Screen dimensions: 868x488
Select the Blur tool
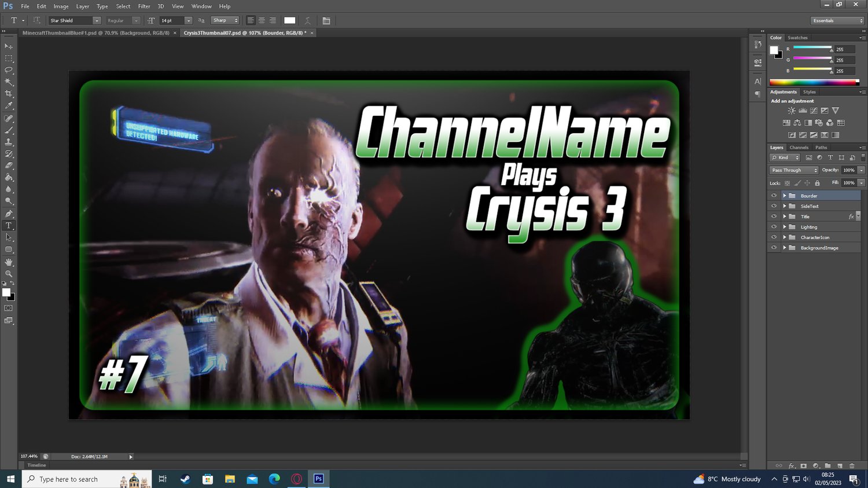9,190
